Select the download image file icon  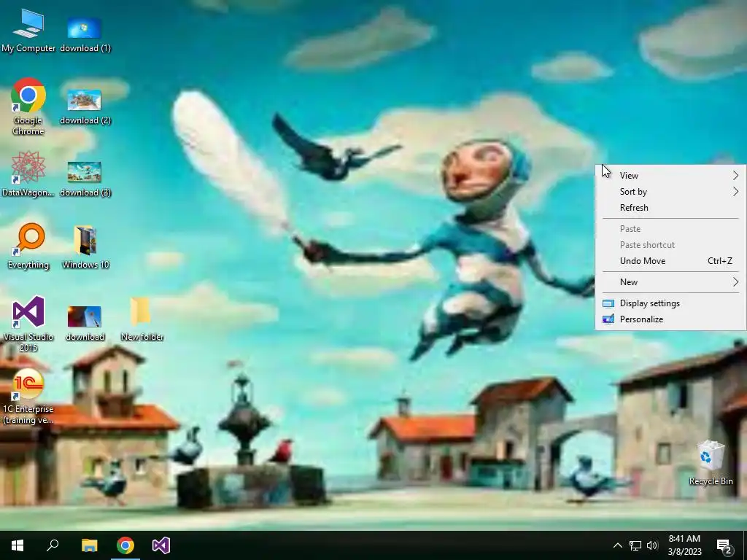[85, 324]
